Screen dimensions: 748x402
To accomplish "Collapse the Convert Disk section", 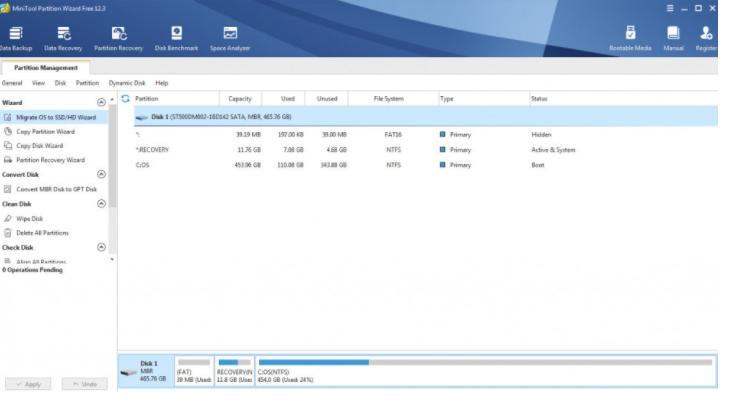I will 101,175.
